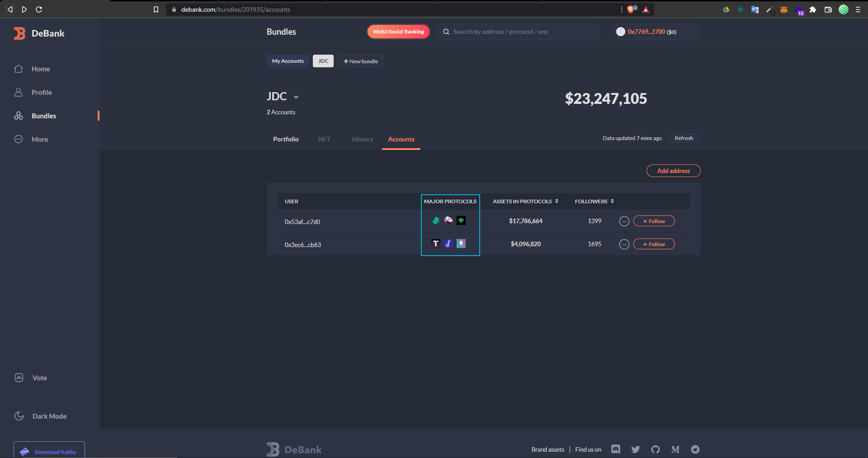Screen dimensions: 868x458
Task: Sort by Assets in Protocols column
Action: coord(525,201)
